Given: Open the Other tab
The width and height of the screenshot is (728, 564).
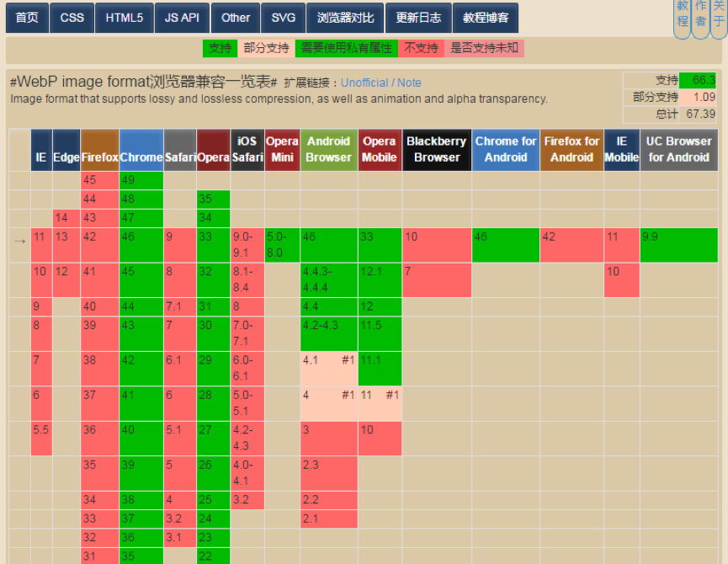Looking at the screenshot, I should 236,18.
